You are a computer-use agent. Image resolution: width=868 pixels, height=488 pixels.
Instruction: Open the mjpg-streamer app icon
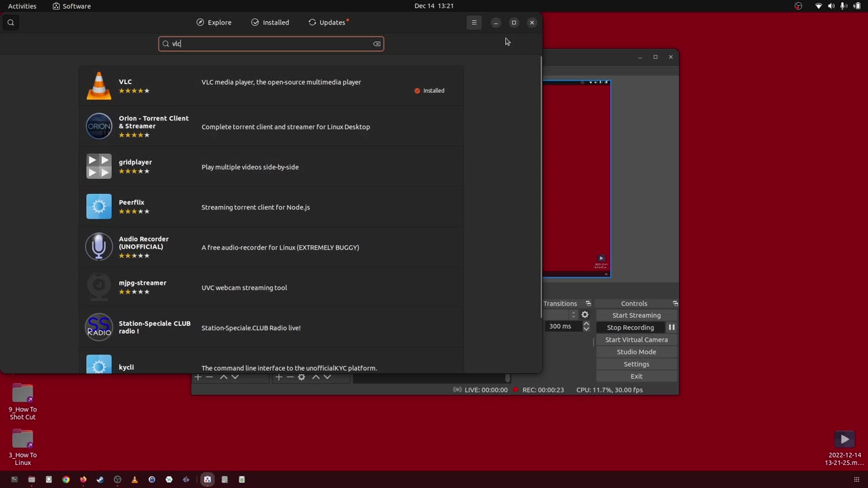[x=99, y=287]
